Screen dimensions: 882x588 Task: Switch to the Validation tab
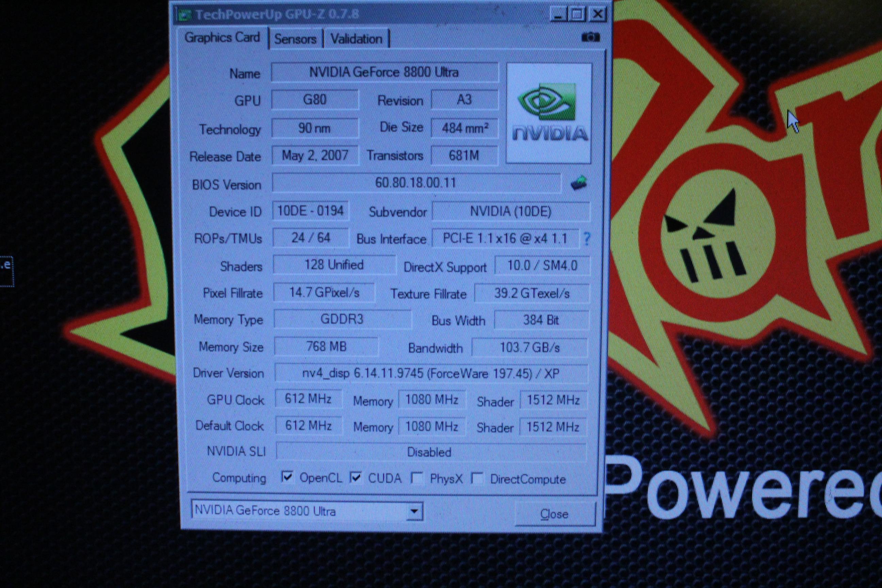click(x=357, y=39)
